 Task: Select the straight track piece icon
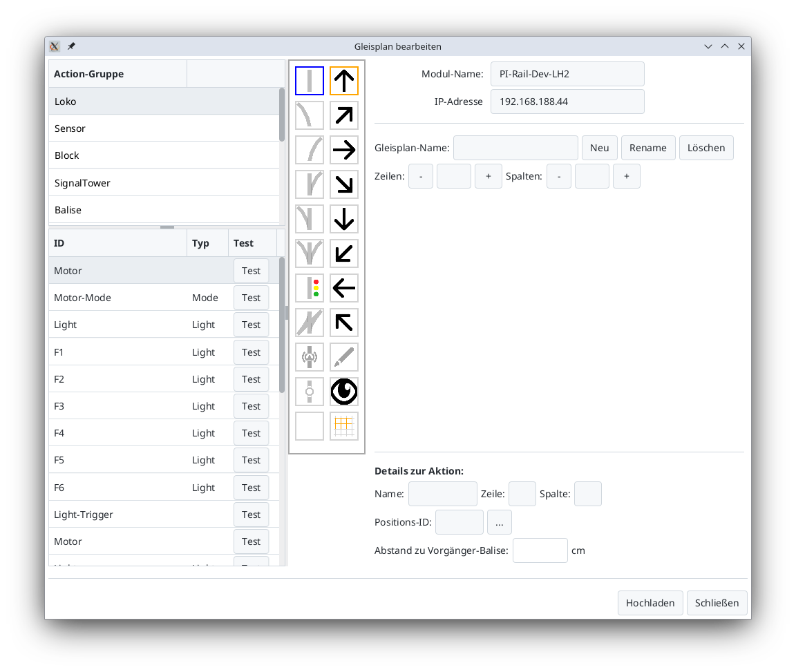pyautogui.click(x=310, y=81)
